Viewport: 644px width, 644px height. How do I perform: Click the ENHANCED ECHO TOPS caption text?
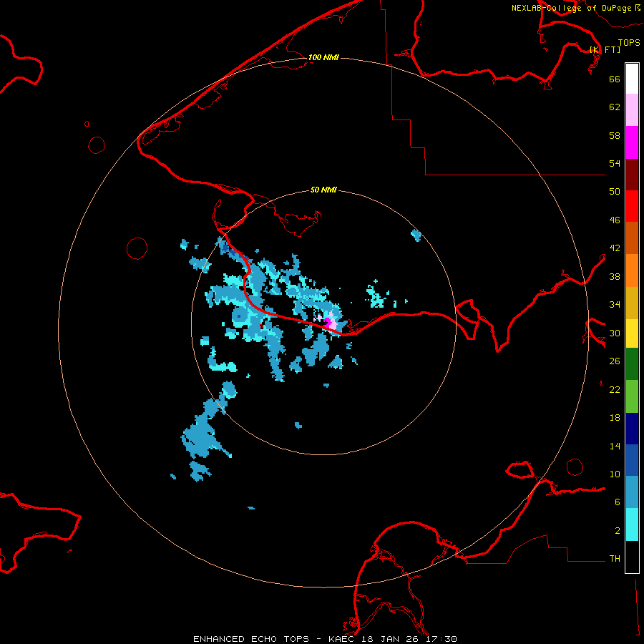[251, 639]
